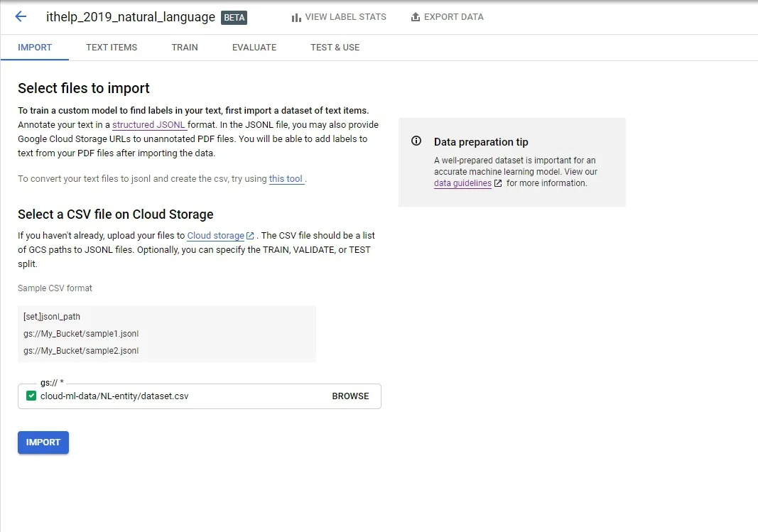Follow the structured JSONL link
The width and height of the screenshot is (758, 532).
coord(149,125)
